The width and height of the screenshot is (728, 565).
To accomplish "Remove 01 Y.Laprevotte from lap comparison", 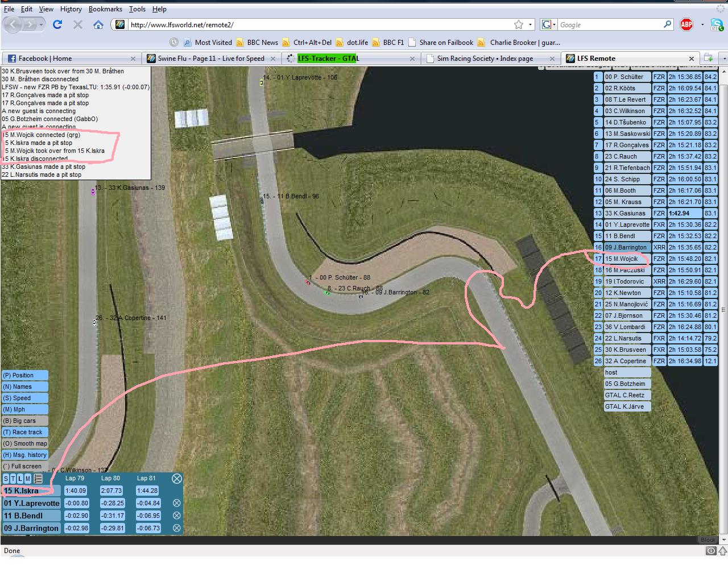I will 177,503.
